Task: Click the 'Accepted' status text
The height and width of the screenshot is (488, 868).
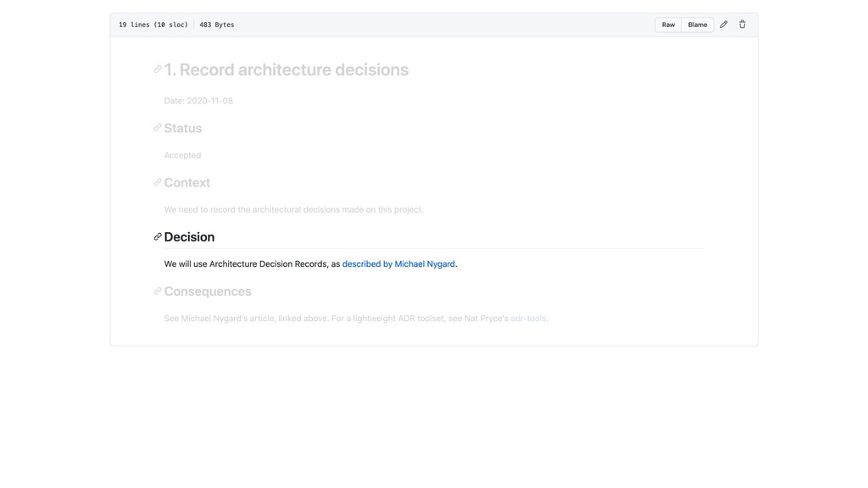Action: pos(182,155)
